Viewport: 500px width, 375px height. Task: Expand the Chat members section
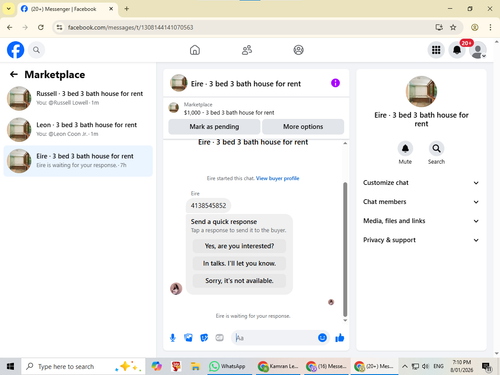[x=421, y=202]
